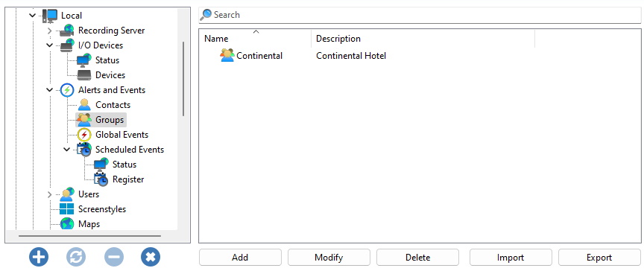
Task: Click the Add button
Action: pos(240,258)
